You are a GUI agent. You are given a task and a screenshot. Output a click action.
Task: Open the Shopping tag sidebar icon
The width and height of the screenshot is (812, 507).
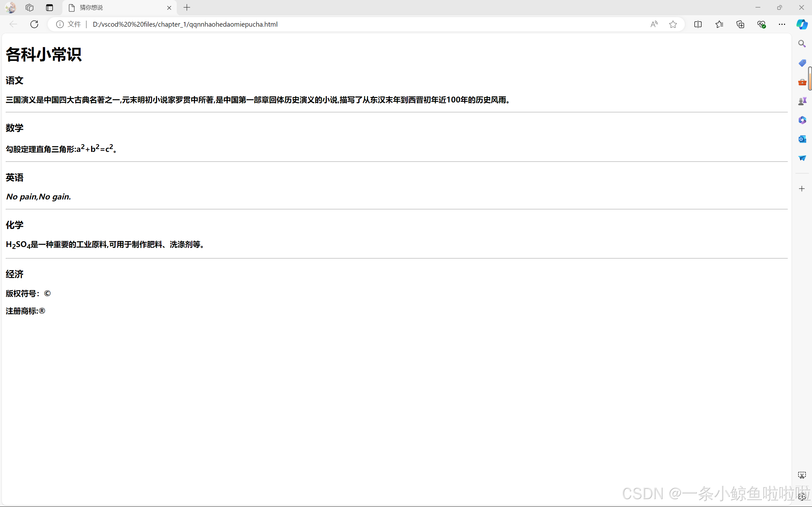pyautogui.click(x=802, y=63)
